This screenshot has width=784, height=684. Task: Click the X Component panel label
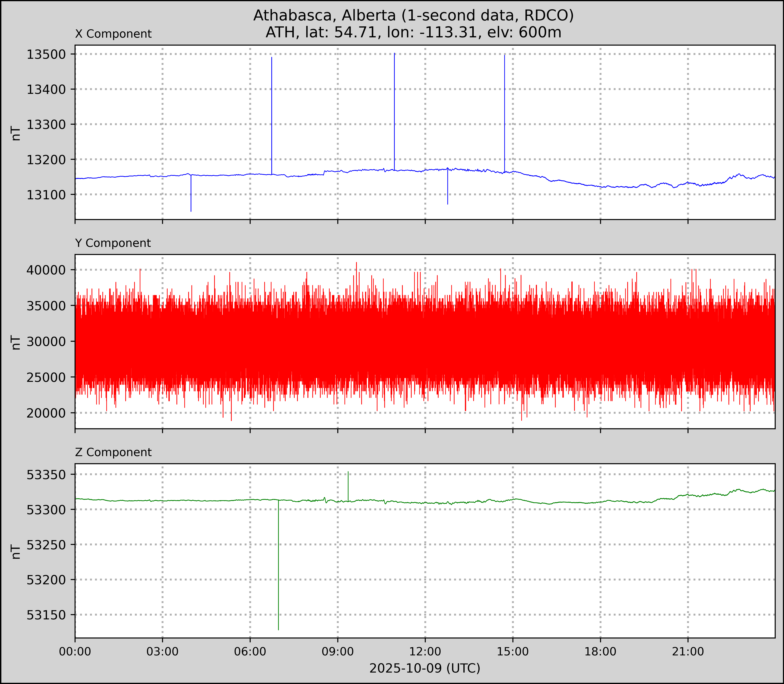[x=113, y=34]
